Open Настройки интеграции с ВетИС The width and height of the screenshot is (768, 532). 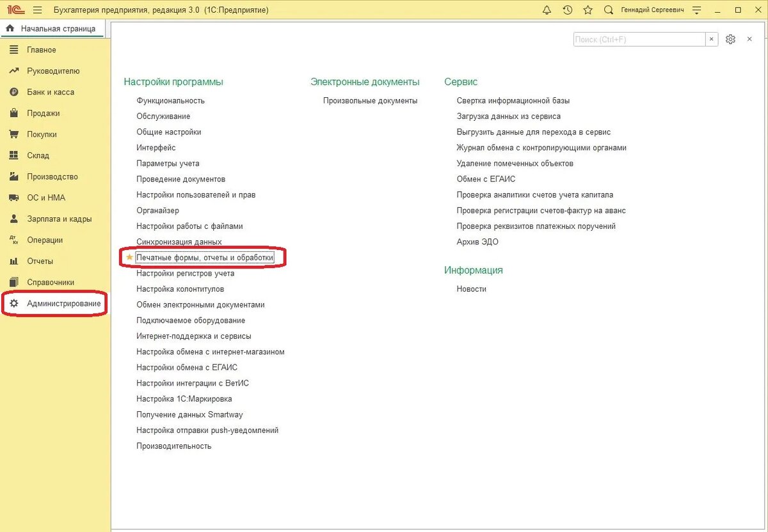(x=193, y=383)
